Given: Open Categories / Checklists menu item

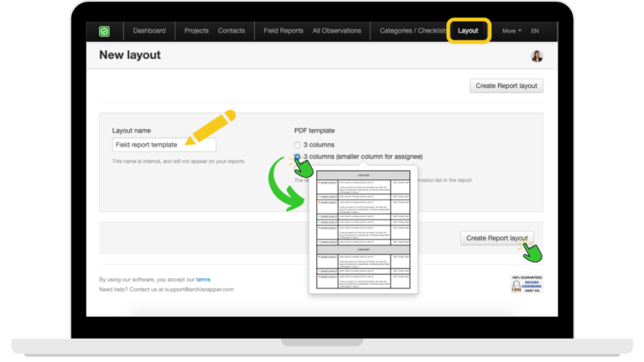Looking at the screenshot, I should point(413,31).
